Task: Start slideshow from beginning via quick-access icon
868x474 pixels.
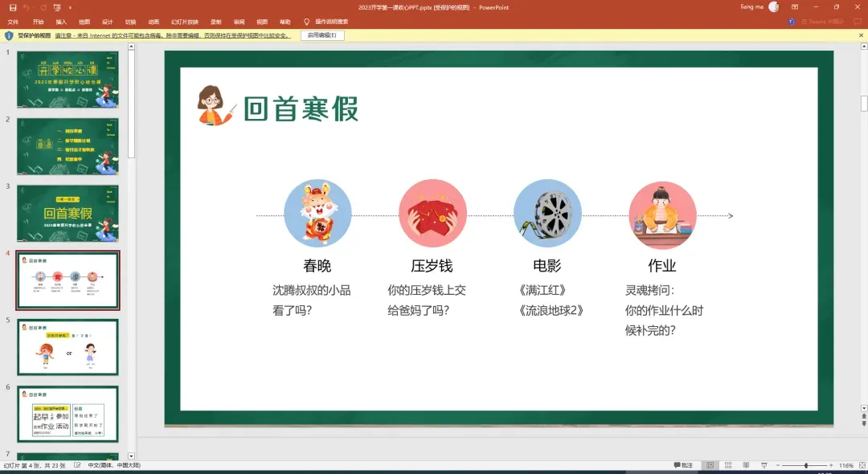Action: (x=57, y=8)
